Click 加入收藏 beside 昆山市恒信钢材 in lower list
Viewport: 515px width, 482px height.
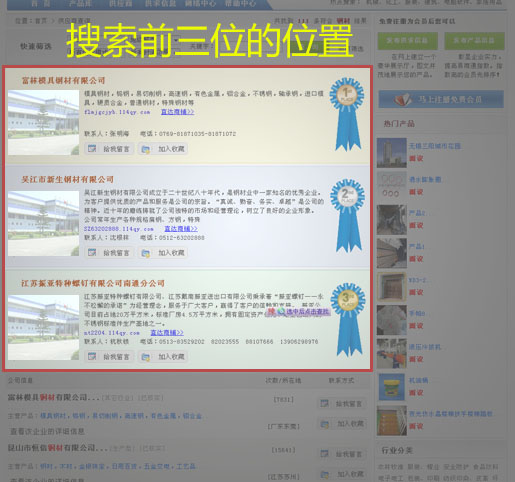pos(343,474)
